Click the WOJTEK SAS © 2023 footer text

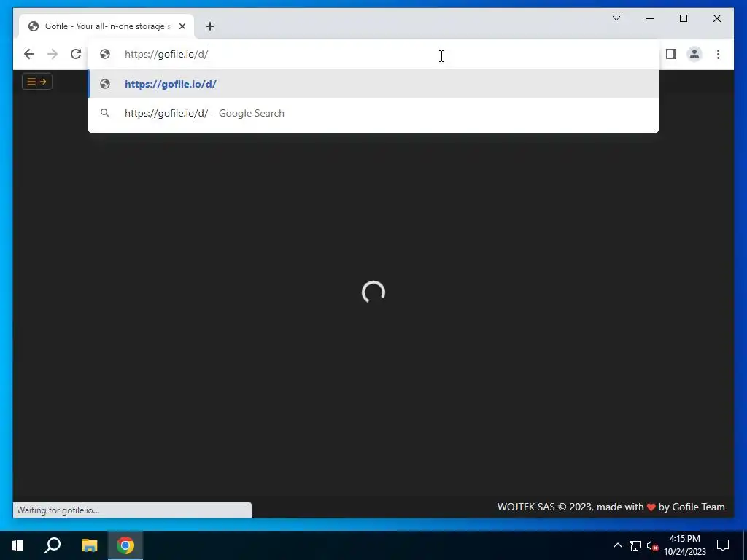pos(611,507)
